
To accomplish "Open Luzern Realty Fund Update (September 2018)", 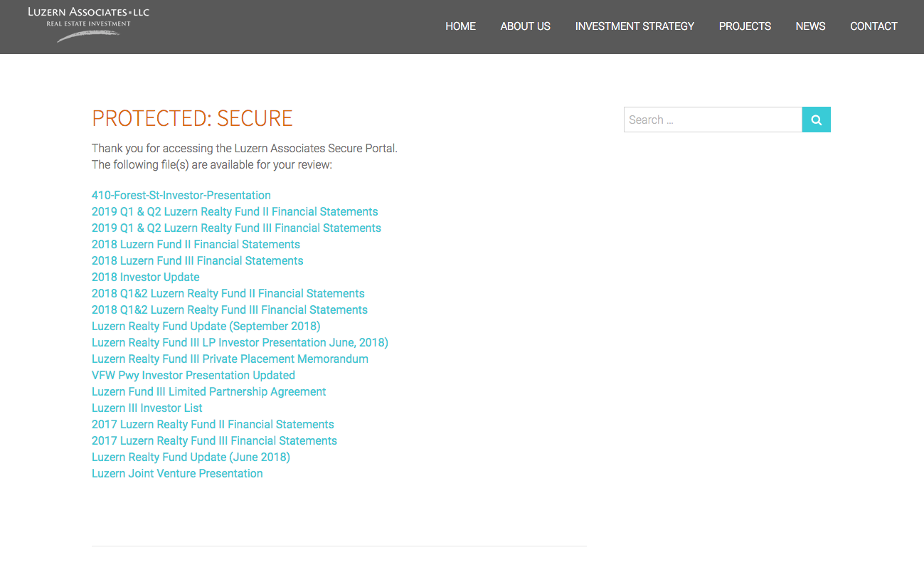I will [x=206, y=326].
